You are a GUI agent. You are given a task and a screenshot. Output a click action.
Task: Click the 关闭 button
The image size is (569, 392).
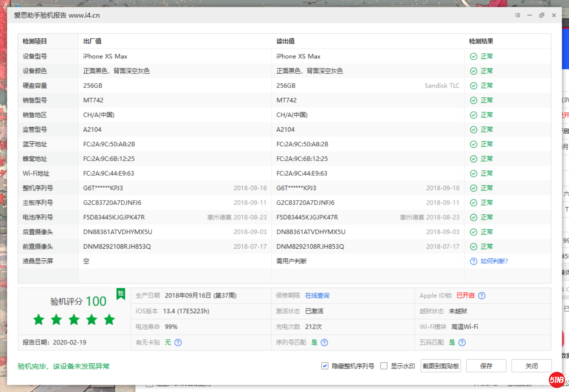click(x=531, y=366)
